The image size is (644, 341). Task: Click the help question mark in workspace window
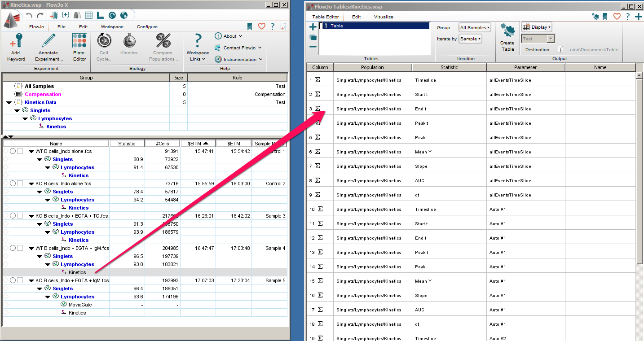273,26
